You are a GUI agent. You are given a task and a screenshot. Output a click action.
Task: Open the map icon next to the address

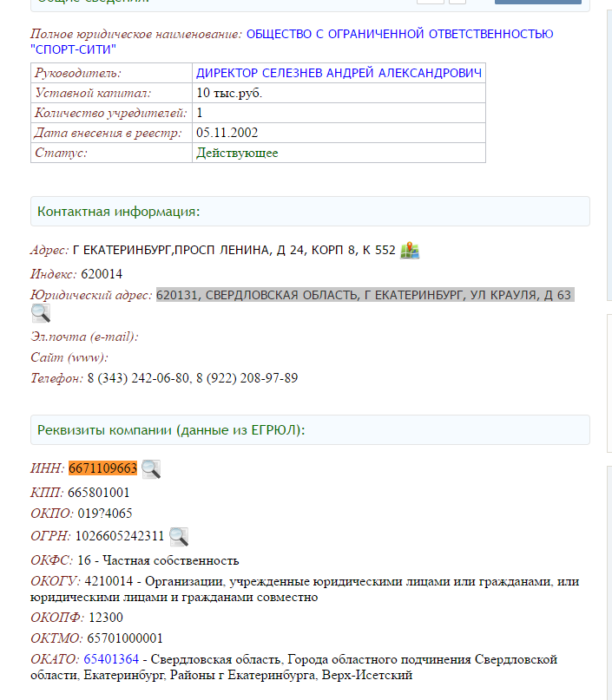point(410,251)
